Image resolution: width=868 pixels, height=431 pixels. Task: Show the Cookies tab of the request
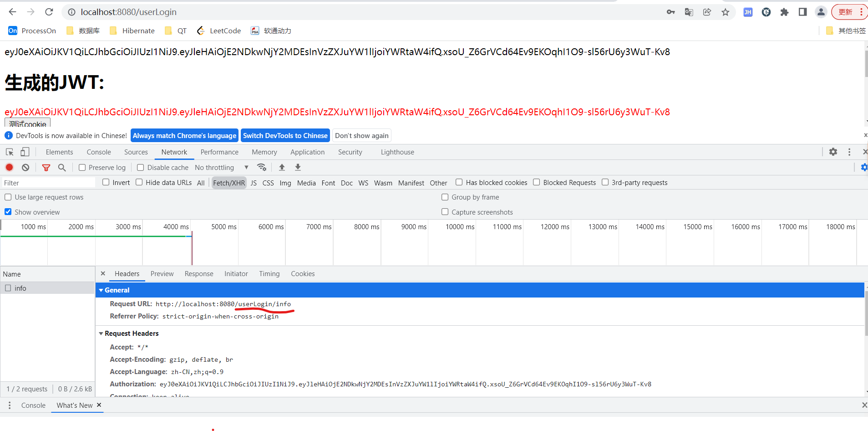coord(303,274)
